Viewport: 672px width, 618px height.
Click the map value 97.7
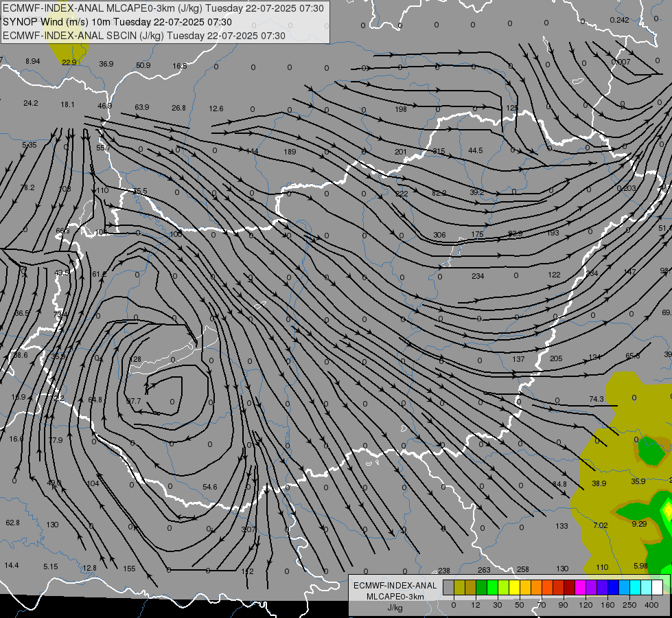coord(133,402)
